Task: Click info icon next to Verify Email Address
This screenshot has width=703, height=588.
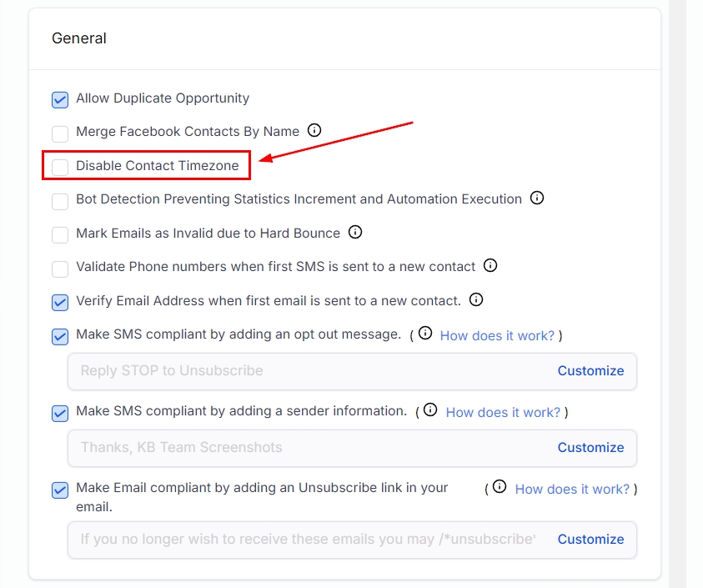Action: point(476,299)
